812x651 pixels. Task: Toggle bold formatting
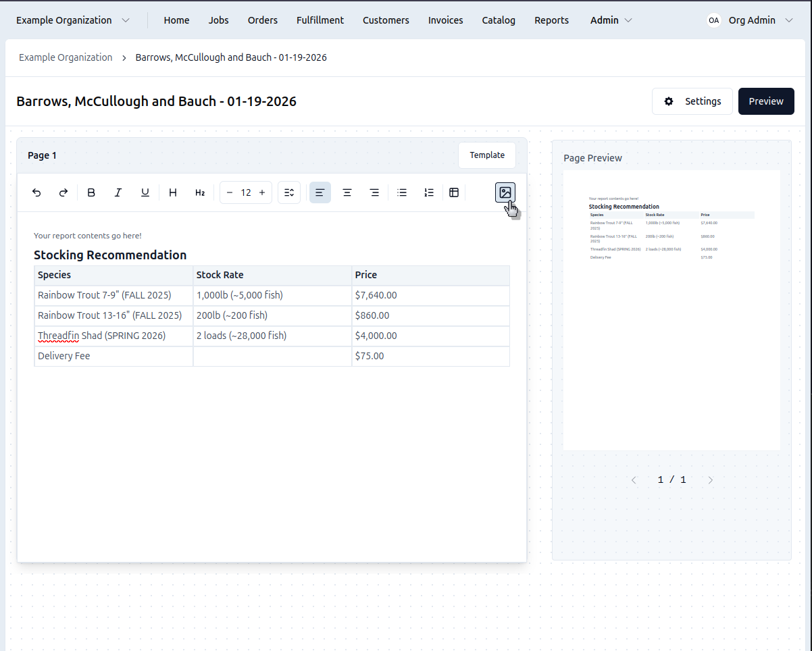pos(91,192)
